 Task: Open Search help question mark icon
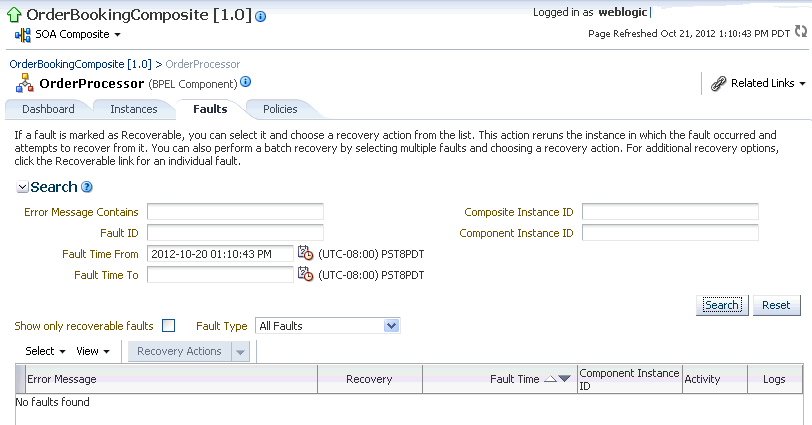point(87,187)
